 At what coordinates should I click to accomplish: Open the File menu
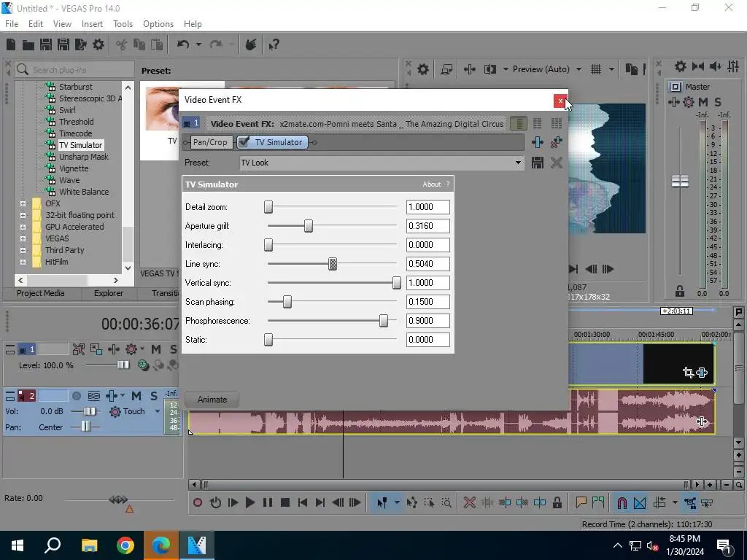coord(12,24)
